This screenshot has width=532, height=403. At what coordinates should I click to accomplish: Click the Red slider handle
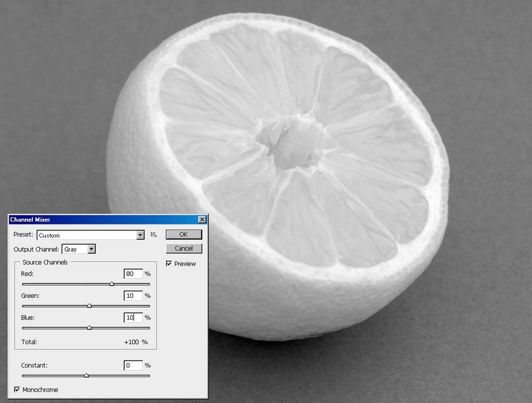(x=112, y=284)
